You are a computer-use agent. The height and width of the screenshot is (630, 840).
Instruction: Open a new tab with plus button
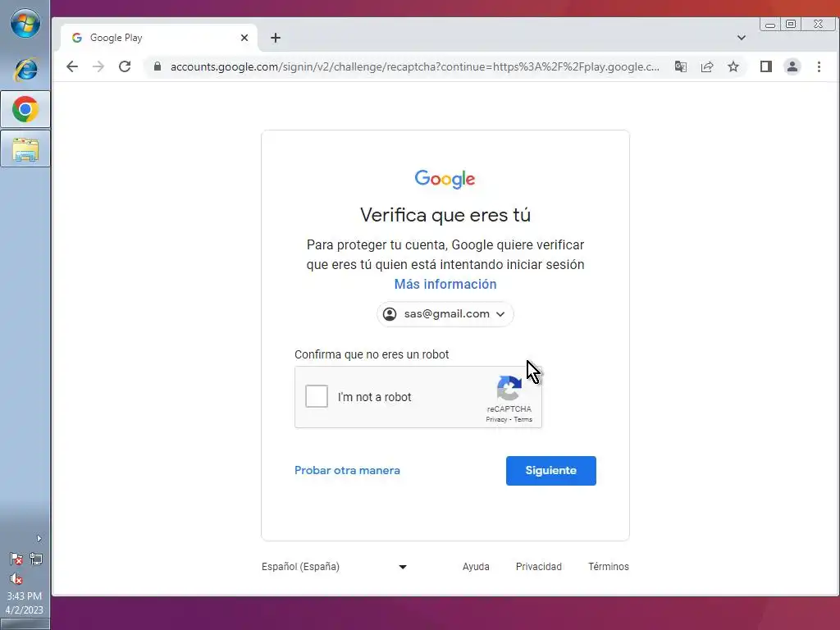pyautogui.click(x=276, y=38)
